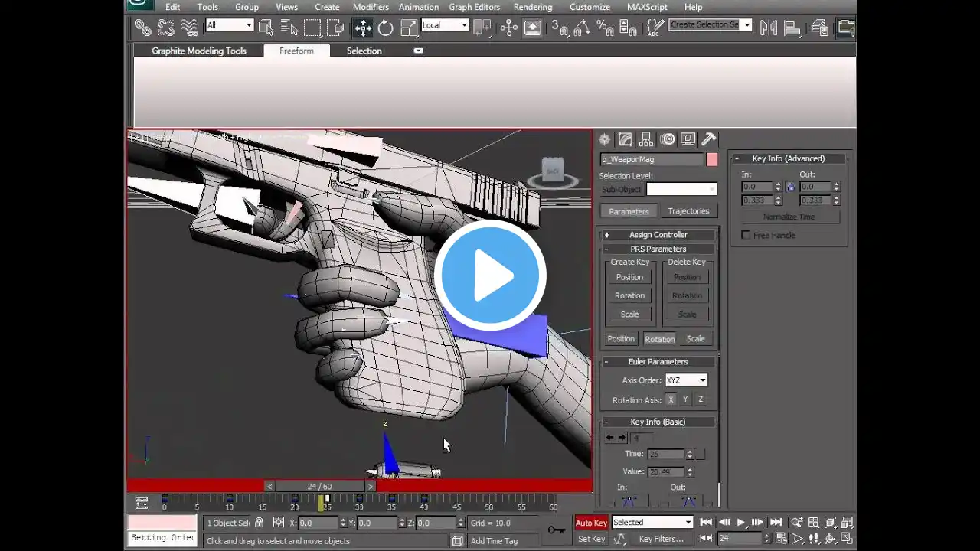The width and height of the screenshot is (980, 551).
Task: Enable the Free Handle checkbox
Action: pos(746,235)
